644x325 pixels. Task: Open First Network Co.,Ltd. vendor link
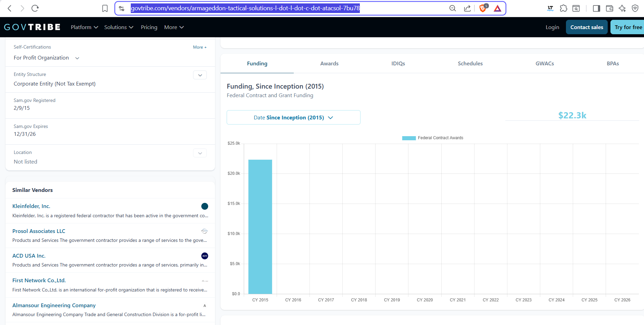point(39,280)
